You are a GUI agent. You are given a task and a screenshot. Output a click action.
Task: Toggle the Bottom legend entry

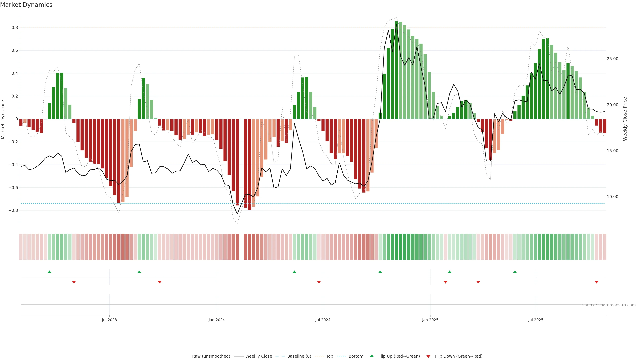click(356, 356)
